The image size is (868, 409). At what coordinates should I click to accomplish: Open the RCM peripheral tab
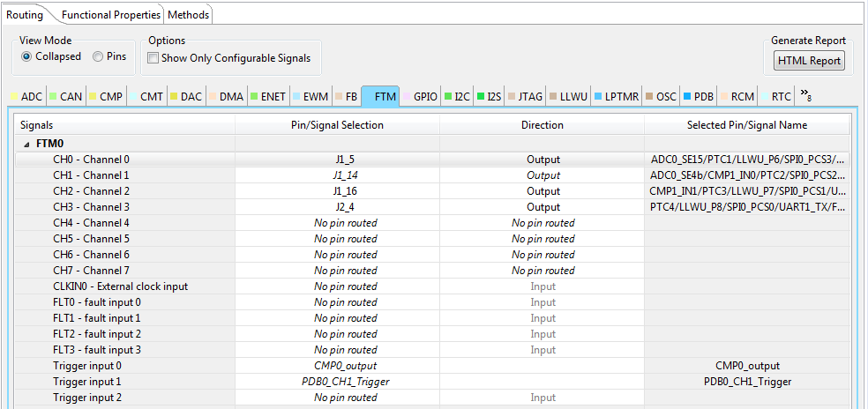coord(737,96)
